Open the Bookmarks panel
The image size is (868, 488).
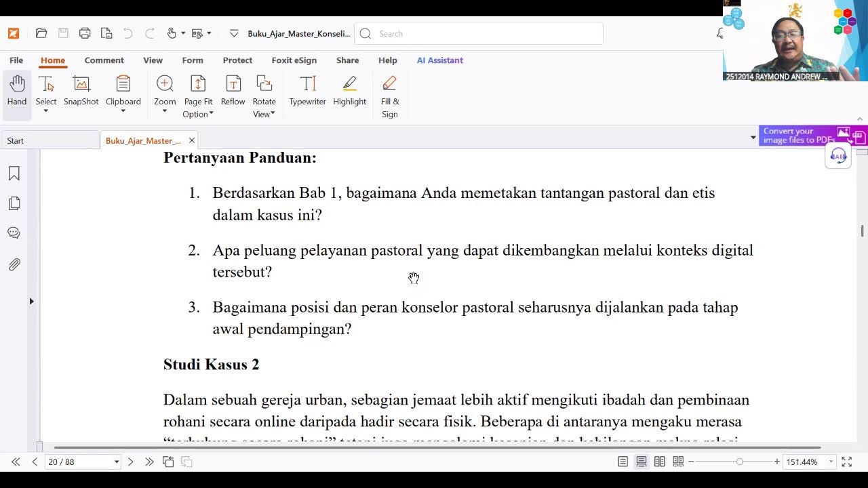click(14, 174)
